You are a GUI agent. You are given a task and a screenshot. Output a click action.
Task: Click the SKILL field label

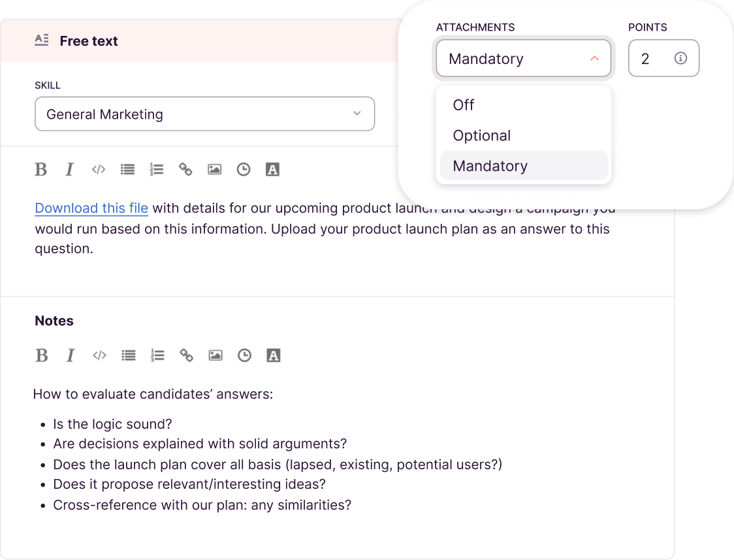tap(48, 85)
